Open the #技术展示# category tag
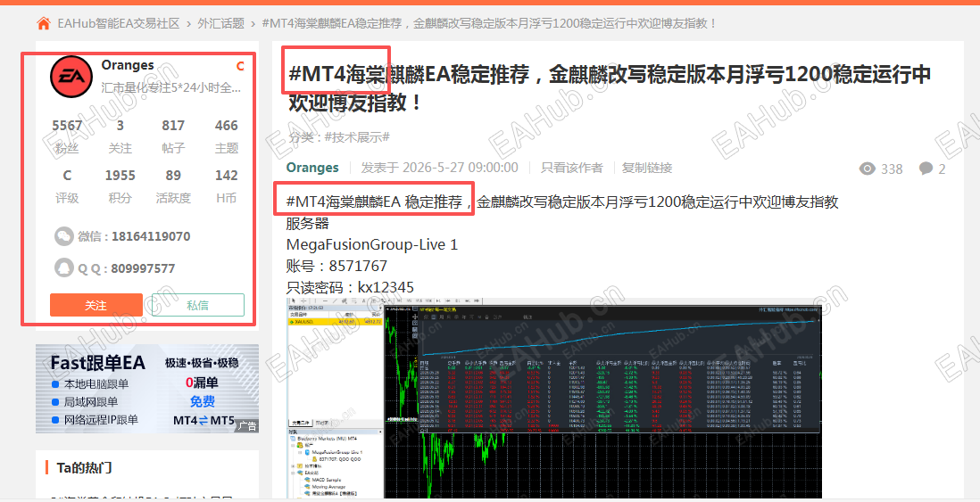 click(357, 137)
